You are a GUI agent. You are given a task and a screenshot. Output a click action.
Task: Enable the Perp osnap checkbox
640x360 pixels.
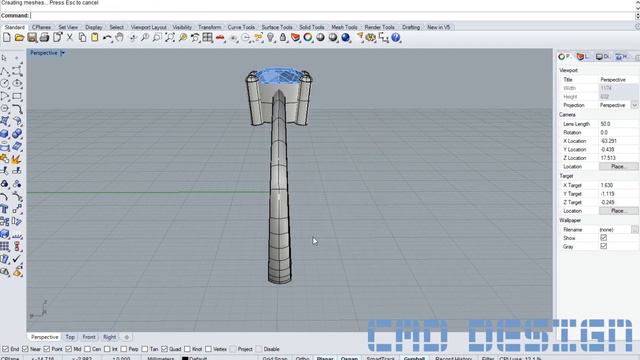pos(124,349)
